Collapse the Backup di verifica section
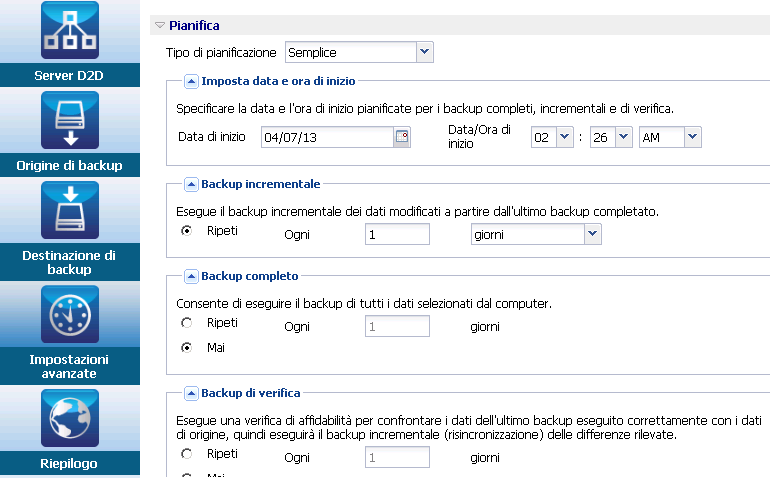The width and height of the screenshot is (770, 478). coord(191,394)
